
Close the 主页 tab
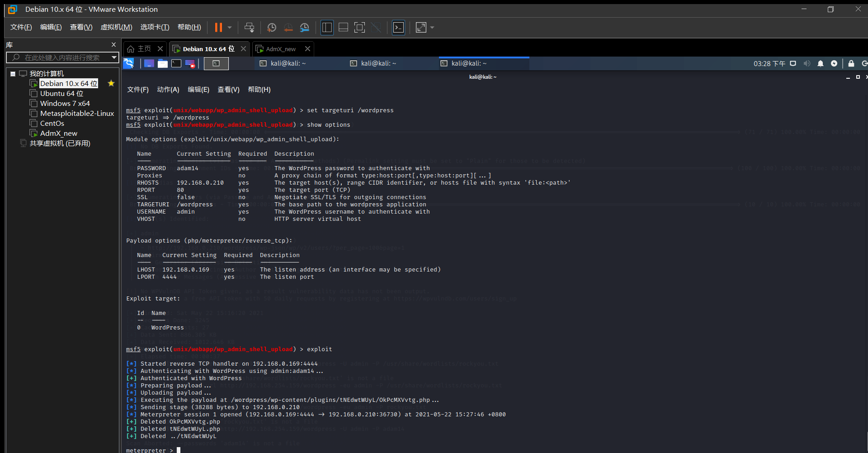pyautogui.click(x=160, y=48)
